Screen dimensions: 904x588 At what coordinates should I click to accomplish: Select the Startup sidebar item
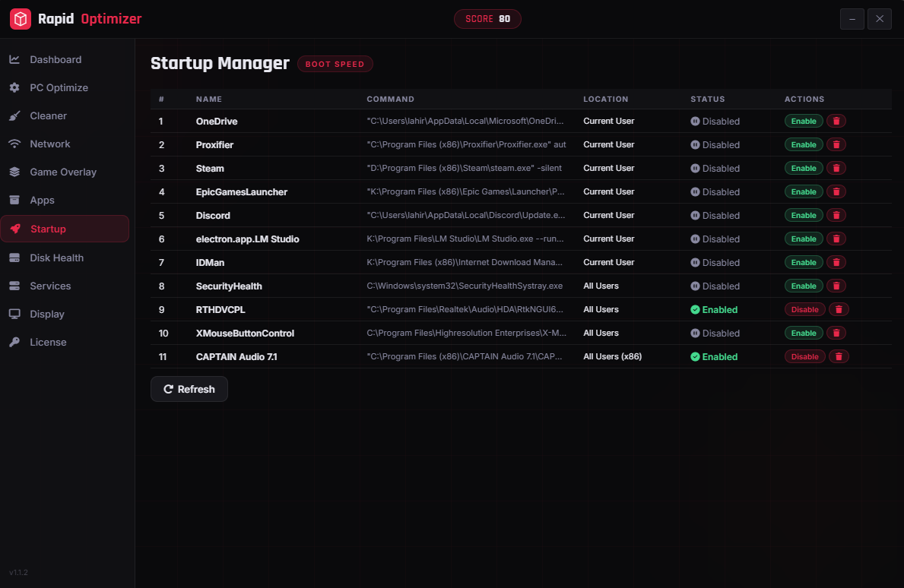(65, 229)
